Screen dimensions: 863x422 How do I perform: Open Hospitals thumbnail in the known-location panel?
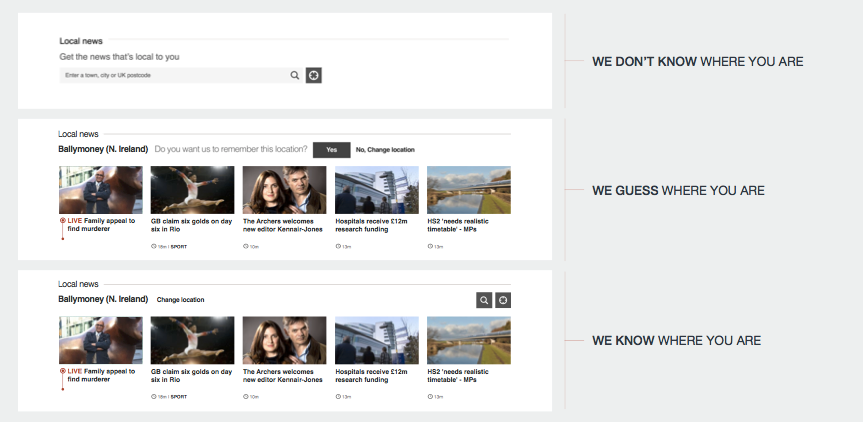377,340
